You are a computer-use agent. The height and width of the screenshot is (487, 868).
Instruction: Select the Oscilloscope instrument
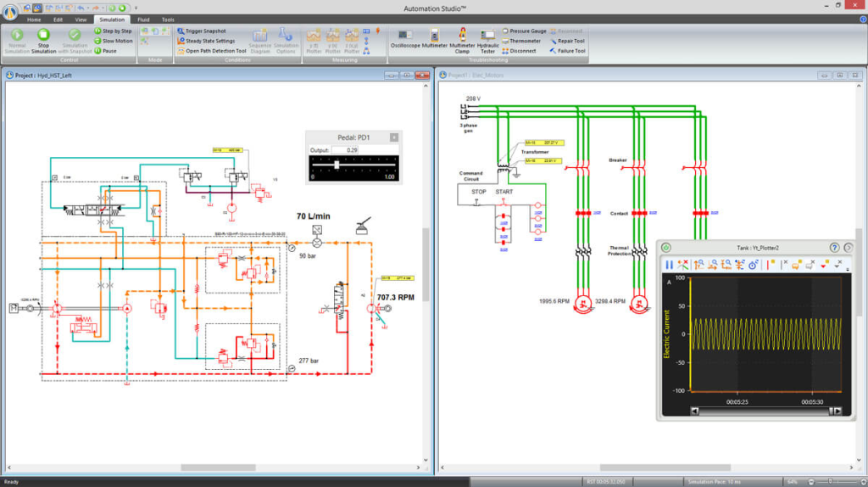[405, 39]
